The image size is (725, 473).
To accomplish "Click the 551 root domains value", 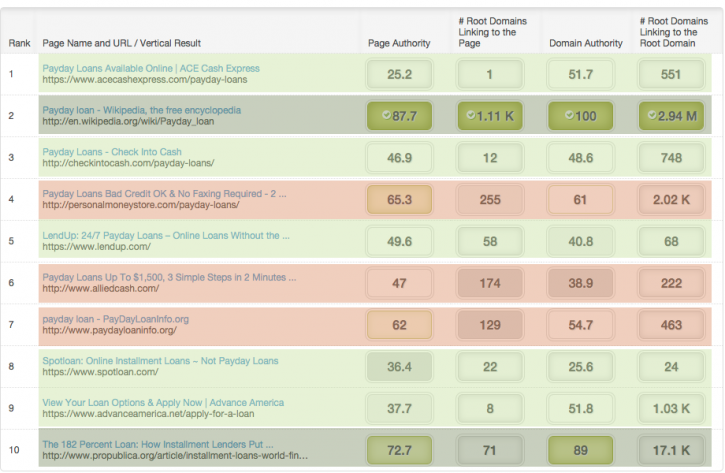I will coord(671,74).
